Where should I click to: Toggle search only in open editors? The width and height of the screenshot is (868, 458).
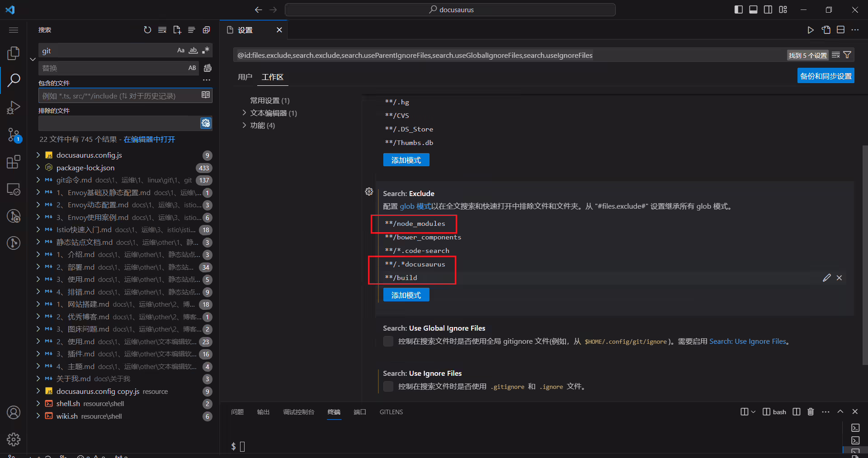[206, 95]
